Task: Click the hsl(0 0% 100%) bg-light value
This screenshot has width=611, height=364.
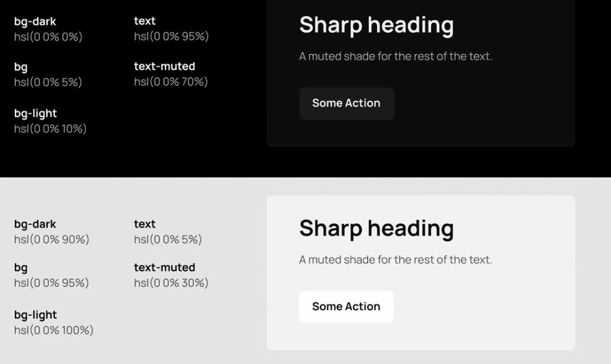Action: click(x=54, y=330)
